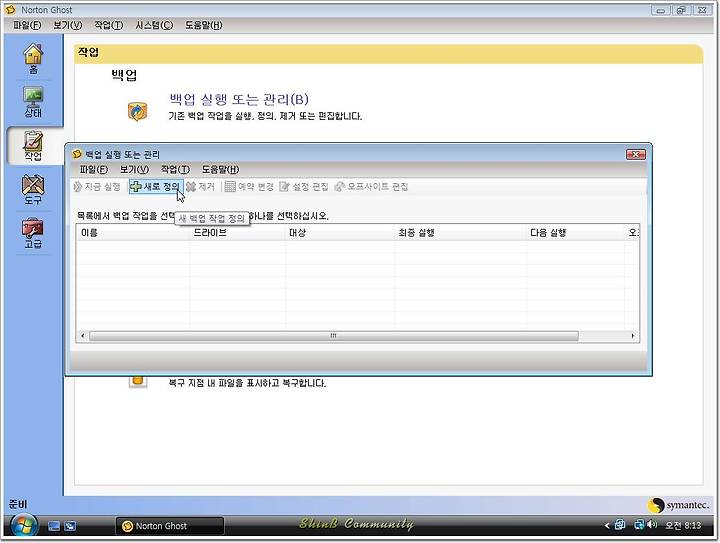Close the backup run or manage dialog
720x543 pixels.
pyautogui.click(x=636, y=154)
